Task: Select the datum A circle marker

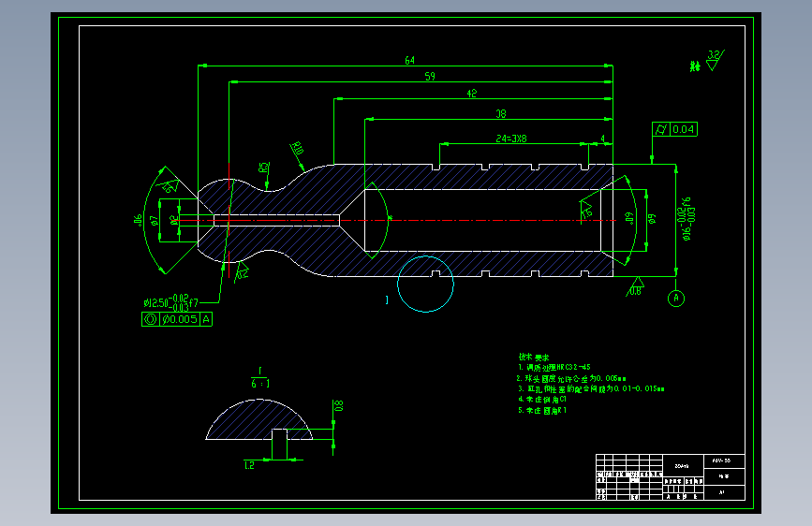Action: (676, 299)
